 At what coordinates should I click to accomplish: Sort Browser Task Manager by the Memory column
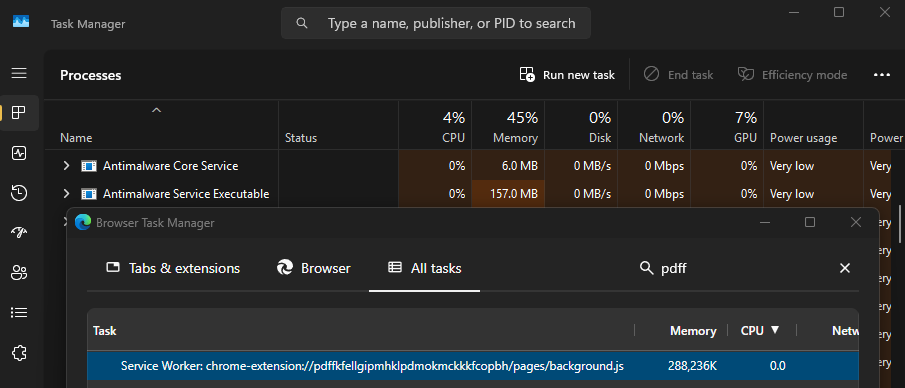pos(693,331)
